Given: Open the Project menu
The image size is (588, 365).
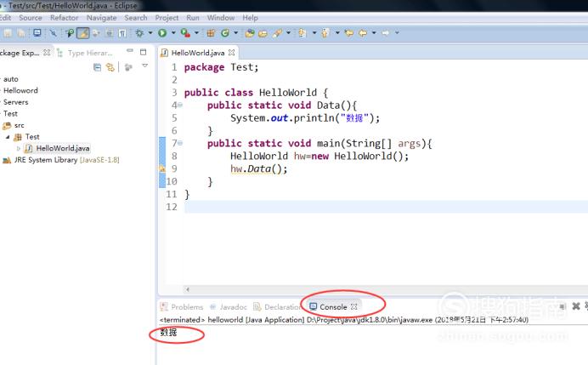Looking at the screenshot, I should point(167,18).
